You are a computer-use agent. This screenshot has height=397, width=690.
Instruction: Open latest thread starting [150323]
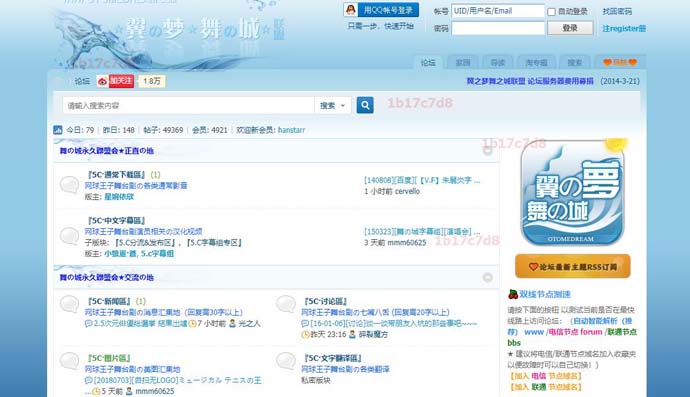422,232
